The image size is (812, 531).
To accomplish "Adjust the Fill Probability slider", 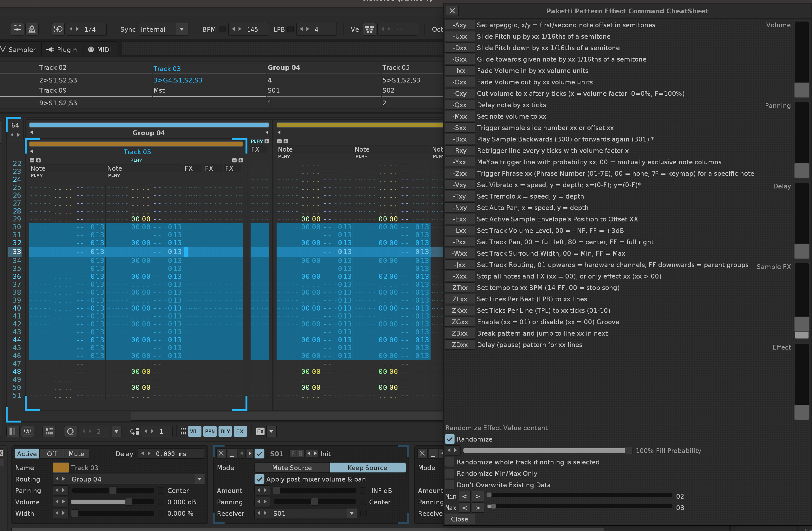I will pyautogui.click(x=546, y=450).
